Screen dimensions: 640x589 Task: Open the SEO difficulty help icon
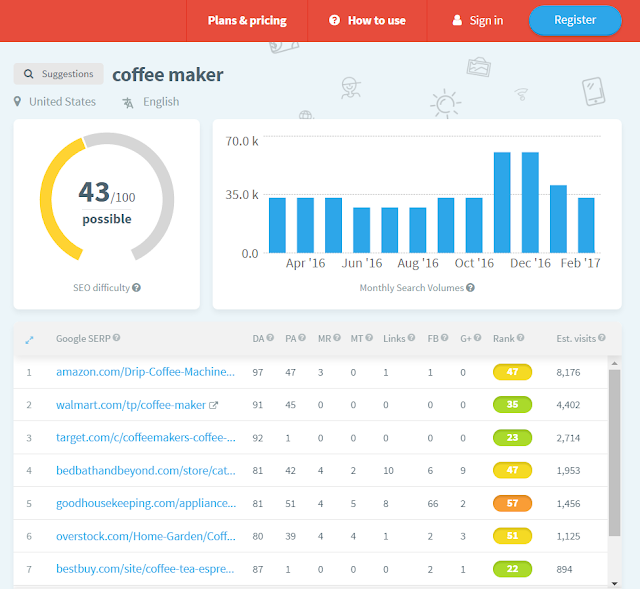coord(136,287)
